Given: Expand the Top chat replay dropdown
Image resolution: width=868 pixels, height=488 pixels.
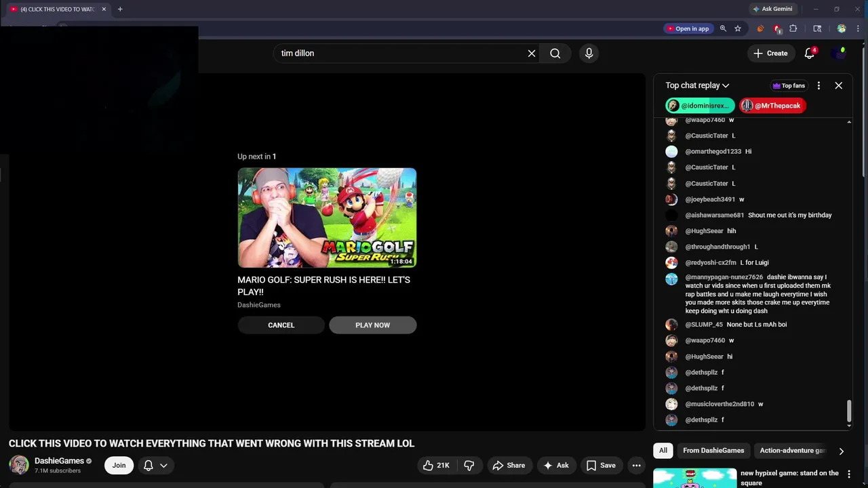Looking at the screenshot, I should tap(697, 85).
